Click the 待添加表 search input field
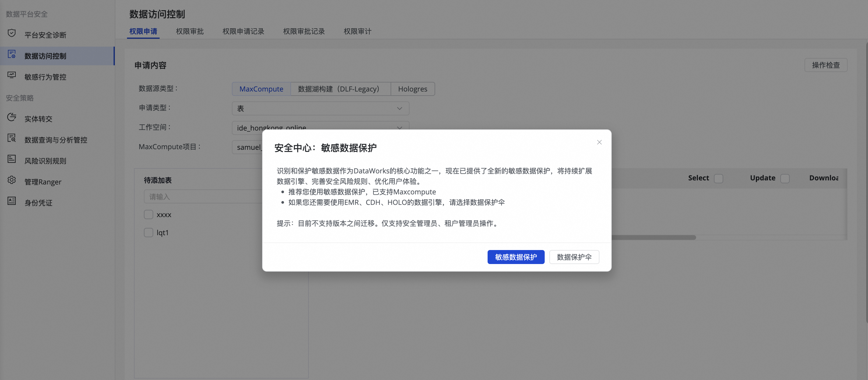Image resolution: width=868 pixels, height=380 pixels. pyautogui.click(x=203, y=196)
